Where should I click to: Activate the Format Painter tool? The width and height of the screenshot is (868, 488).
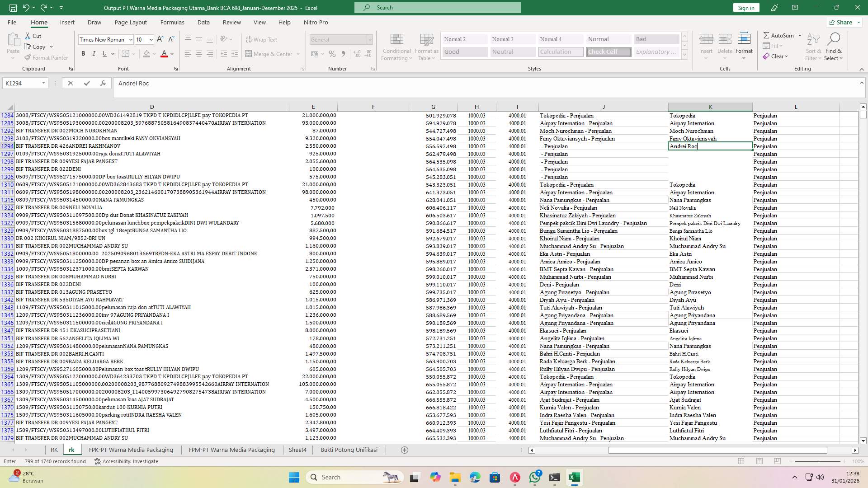tap(46, 57)
